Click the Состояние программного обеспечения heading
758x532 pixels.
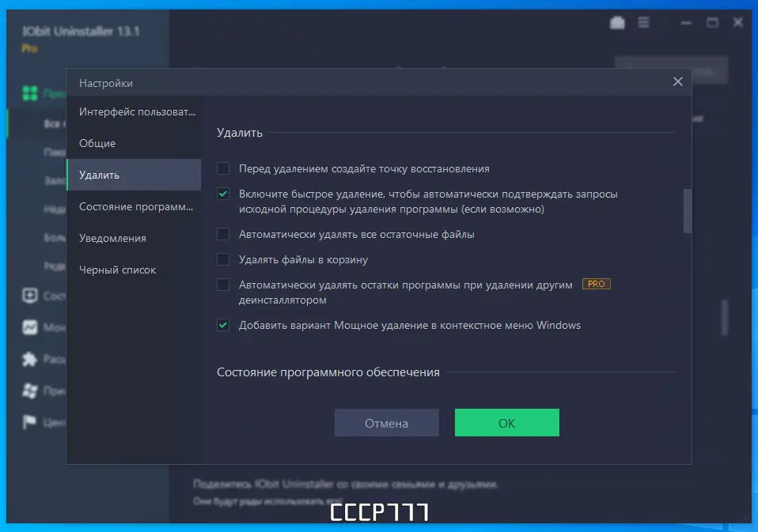328,372
